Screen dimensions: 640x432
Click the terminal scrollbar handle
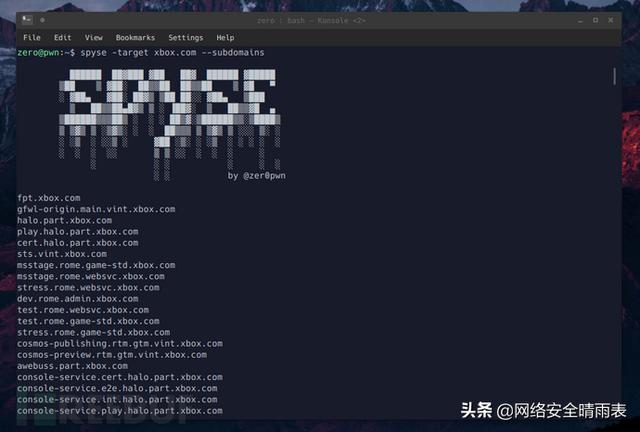[614, 76]
